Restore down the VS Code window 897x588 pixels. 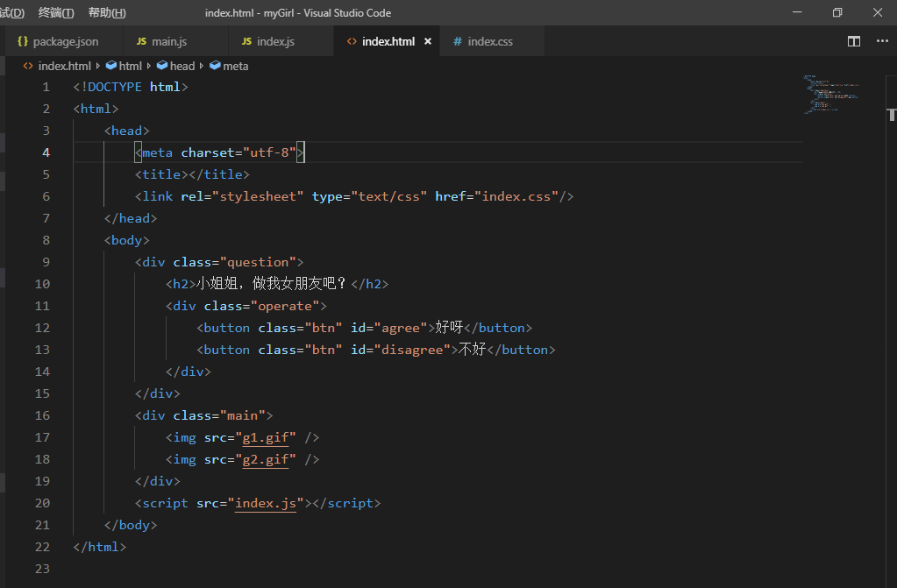[x=836, y=12]
